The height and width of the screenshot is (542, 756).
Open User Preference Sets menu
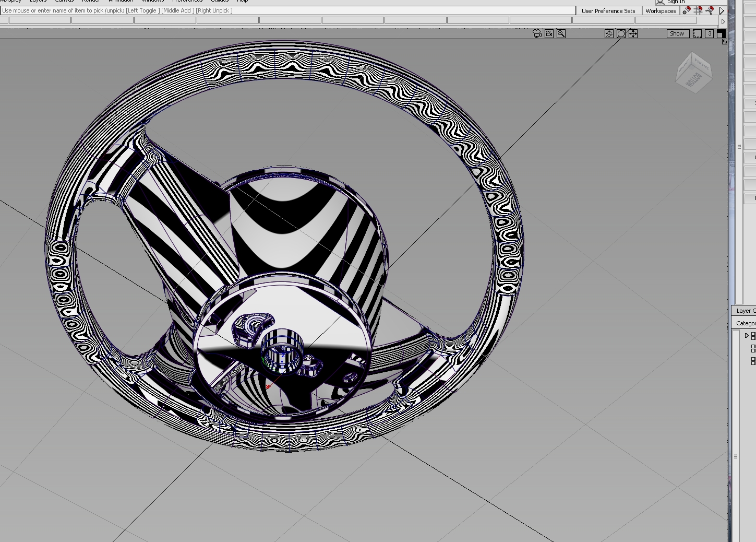tap(608, 11)
